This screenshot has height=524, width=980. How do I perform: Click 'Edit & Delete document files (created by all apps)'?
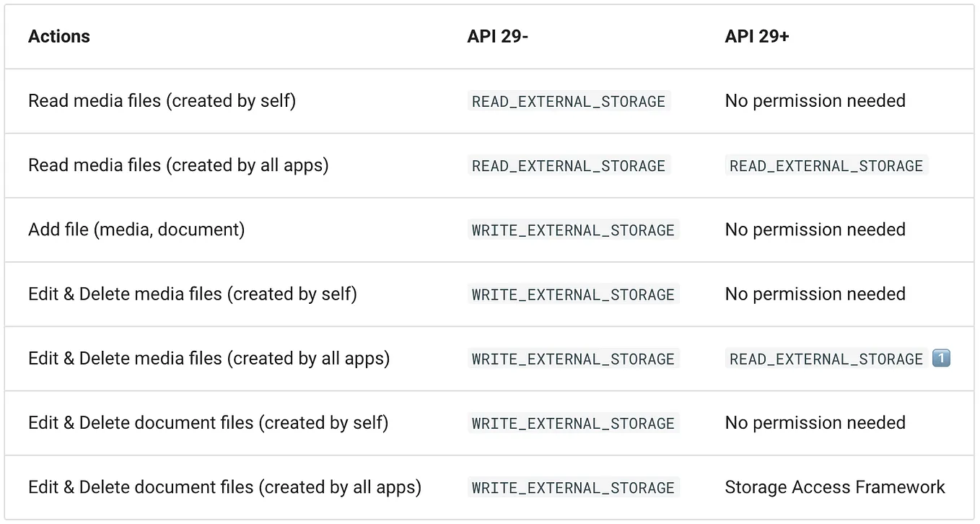[x=224, y=487]
